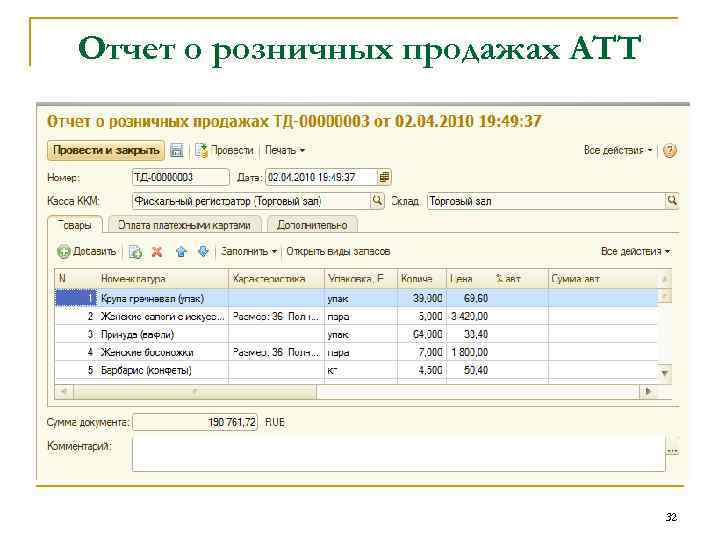Open the Печать dropdown menu

pyautogui.click(x=285, y=150)
